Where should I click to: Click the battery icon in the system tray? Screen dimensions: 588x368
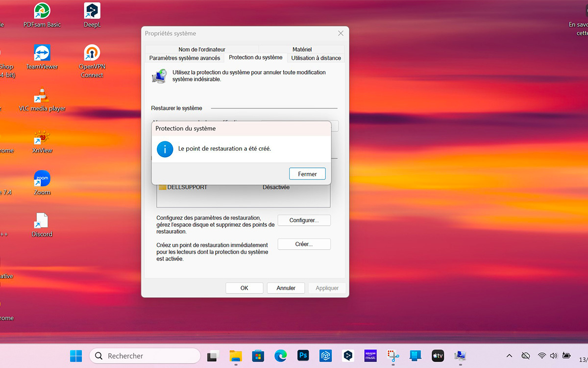[x=567, y=355]
